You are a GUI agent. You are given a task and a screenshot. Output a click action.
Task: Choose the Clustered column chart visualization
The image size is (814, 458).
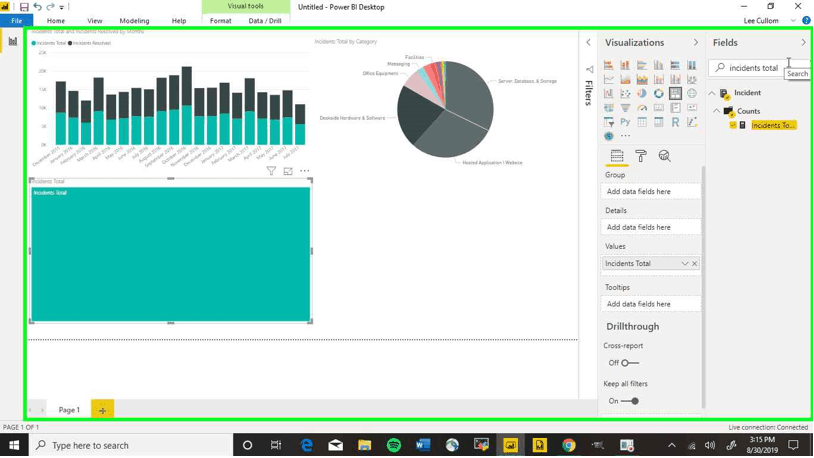point(658,65)
